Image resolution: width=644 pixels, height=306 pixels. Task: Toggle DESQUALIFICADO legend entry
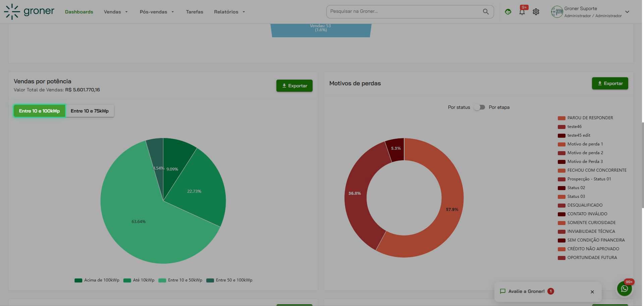[x=580, y=205]
